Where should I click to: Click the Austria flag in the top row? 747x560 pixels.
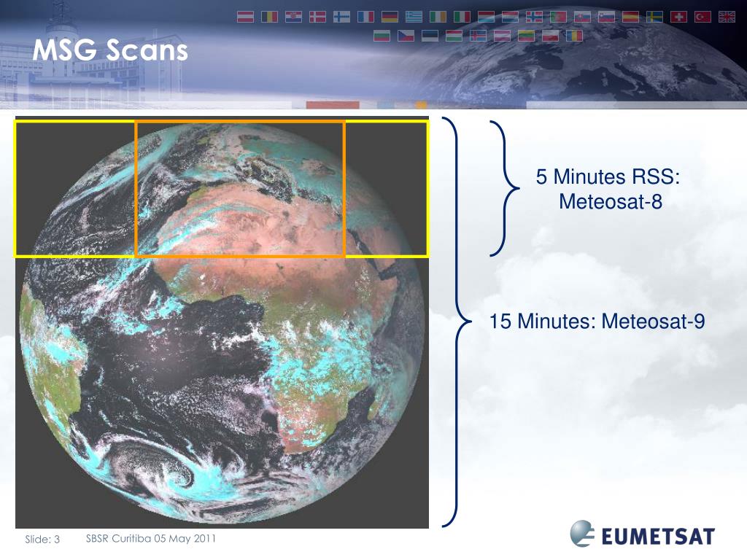coord(245,17)
